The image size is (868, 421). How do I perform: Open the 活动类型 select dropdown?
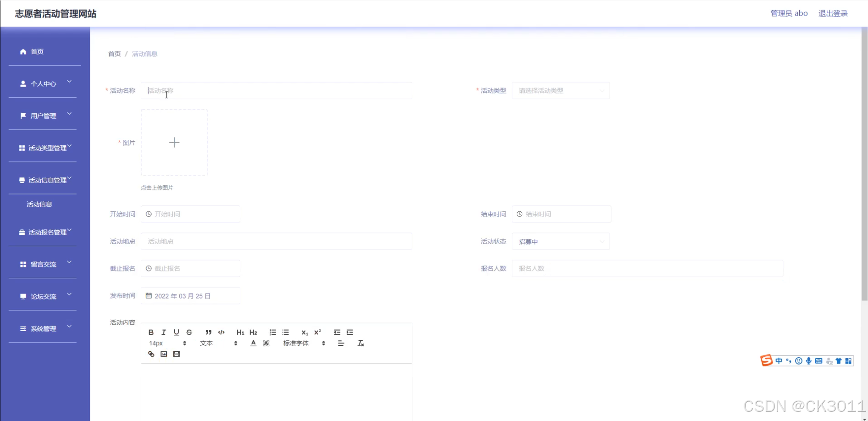coord(561,91)
